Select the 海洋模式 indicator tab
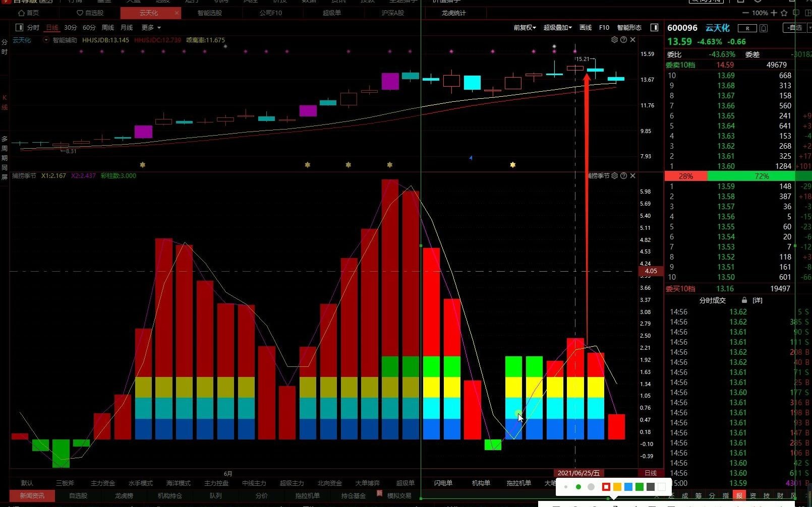 tap(179, 483)
